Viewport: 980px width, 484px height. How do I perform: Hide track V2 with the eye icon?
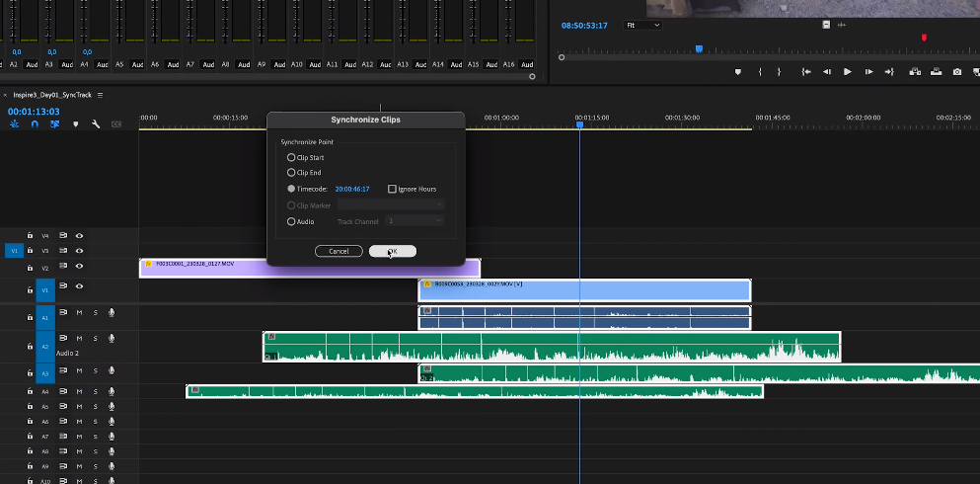pos(79,266)
